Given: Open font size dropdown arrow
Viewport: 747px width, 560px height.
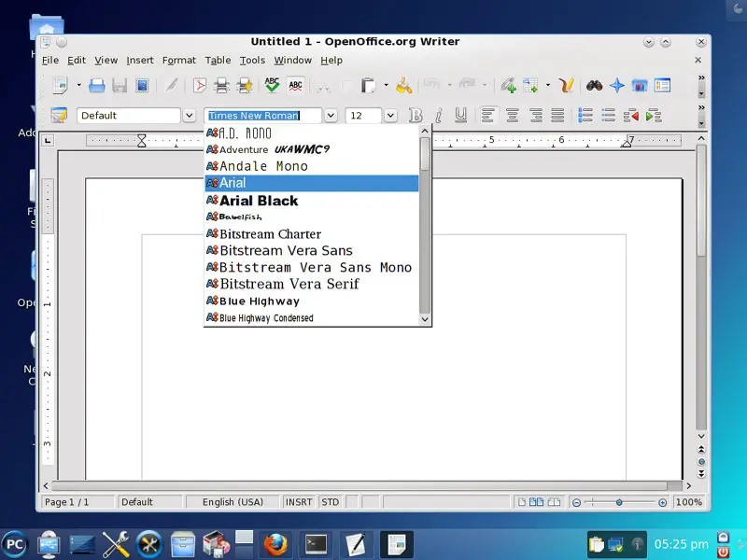Looking at the screenshot, I should click(390, 115).
